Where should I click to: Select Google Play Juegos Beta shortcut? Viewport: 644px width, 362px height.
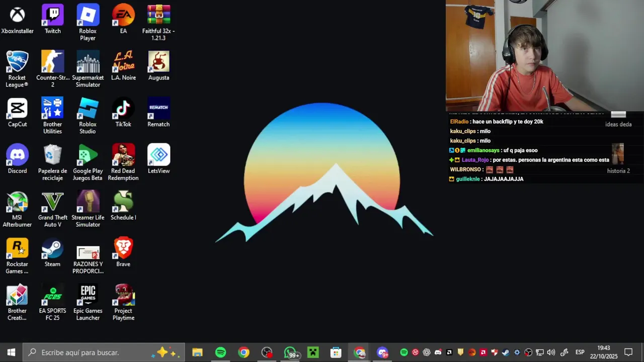click(88, 163)
